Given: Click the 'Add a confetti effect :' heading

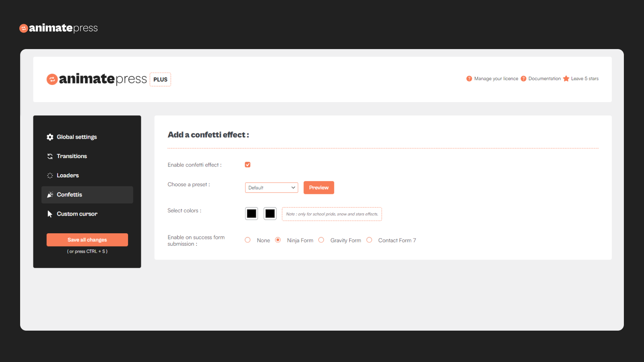Looking at the screenshot, I should pos(208,135).
